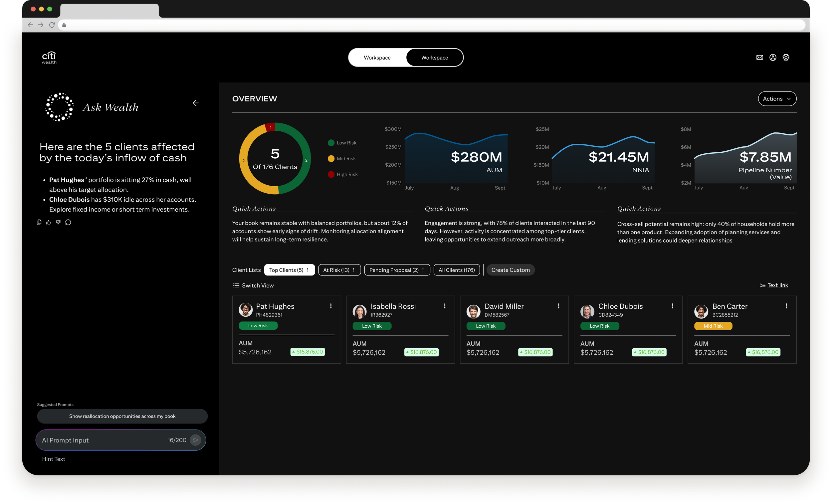The width and height of the screenshot is (832, 504).
Task: Click the thumbs down feedback icon
Action: coord(59,222)
